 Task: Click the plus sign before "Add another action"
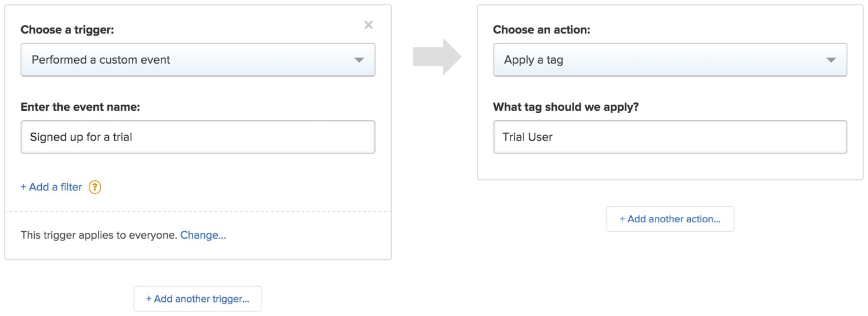click(x=622, y=219)
